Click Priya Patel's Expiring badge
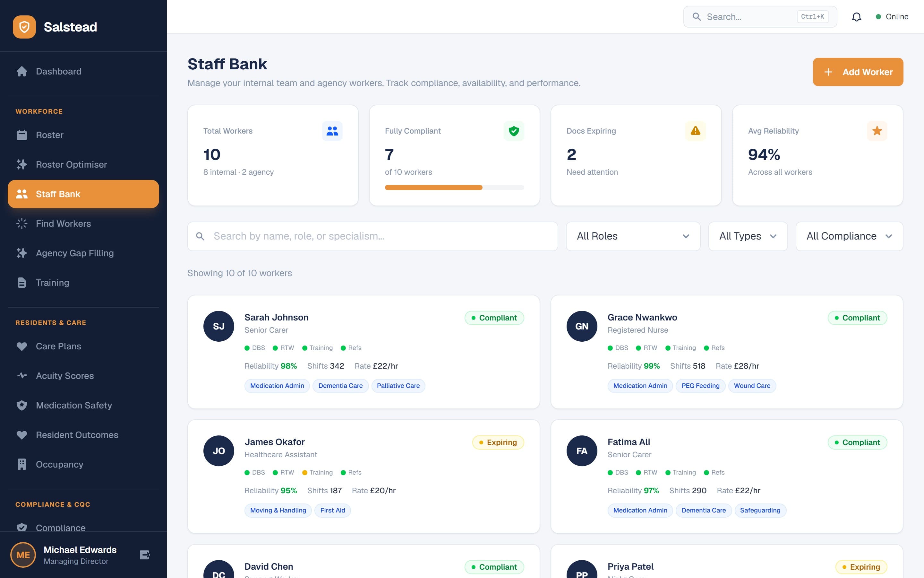Screen dimensions: 924x578 (x=861, y=567)
